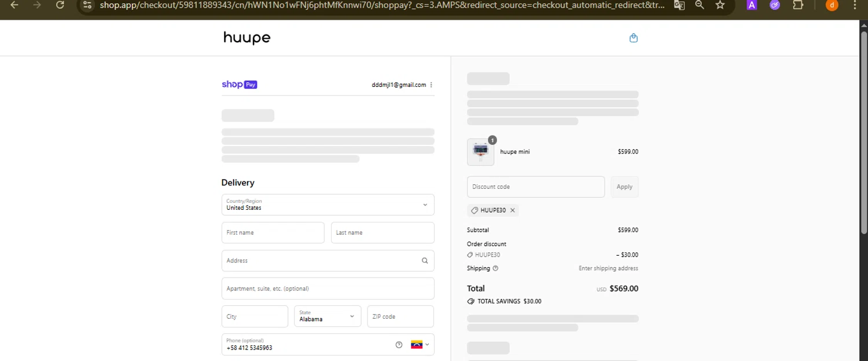
Task: Focus the ZIP code field
Action: click(x=400, y=316)
